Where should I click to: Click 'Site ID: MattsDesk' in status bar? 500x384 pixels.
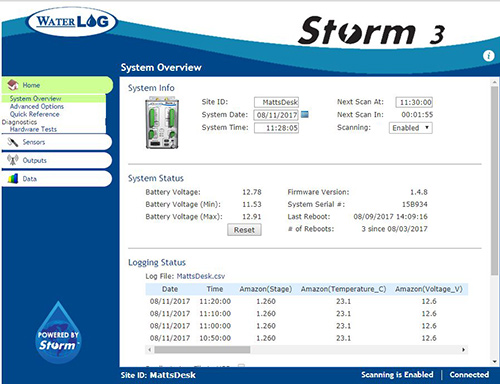pyautogui.click(x=158, y=375)
